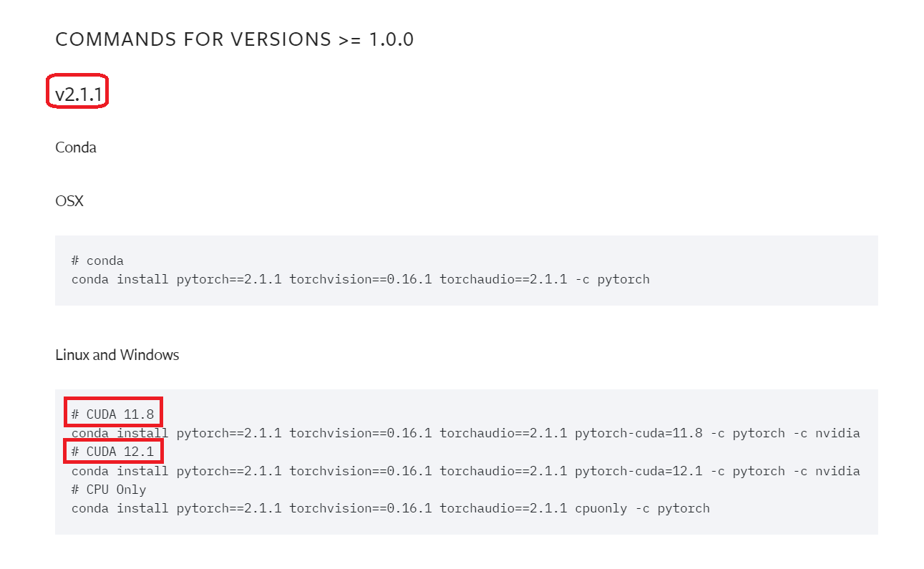Click 'torchaudio==2.1.1' in the CUDA 11.8 command
The image size is (924, 569).
tap(504, 433)
